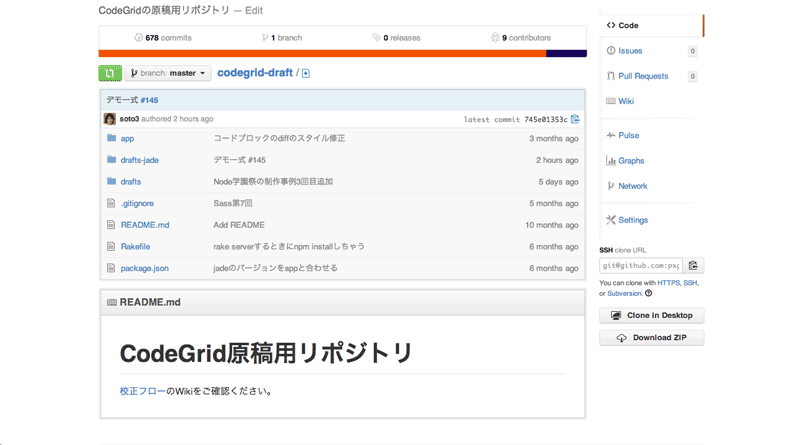Click the contributors people icon

[x=495, y=37]
